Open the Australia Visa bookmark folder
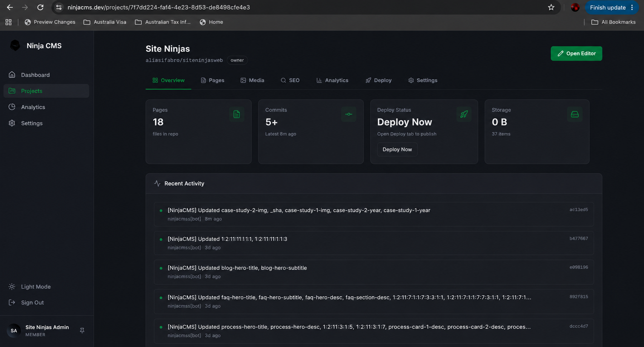The height and width of the screenshot is (347, 644). [105, 22]
